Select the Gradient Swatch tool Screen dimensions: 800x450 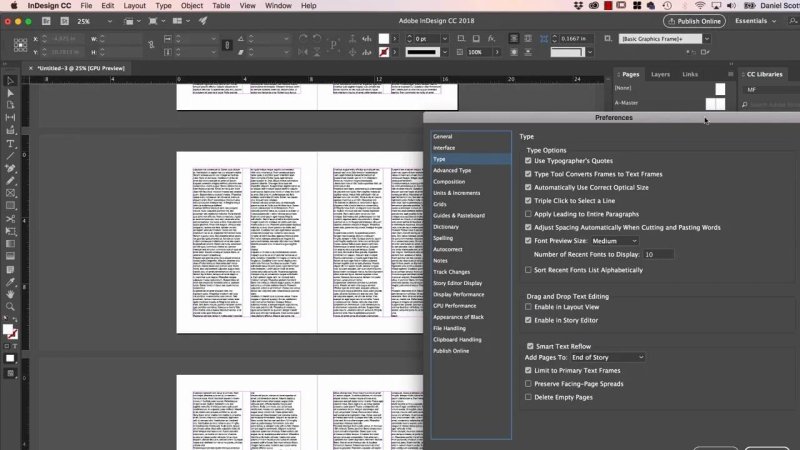click(10, 244)
